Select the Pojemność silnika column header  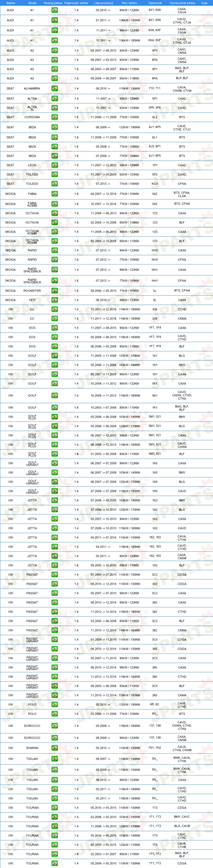[x=76, y=3]
